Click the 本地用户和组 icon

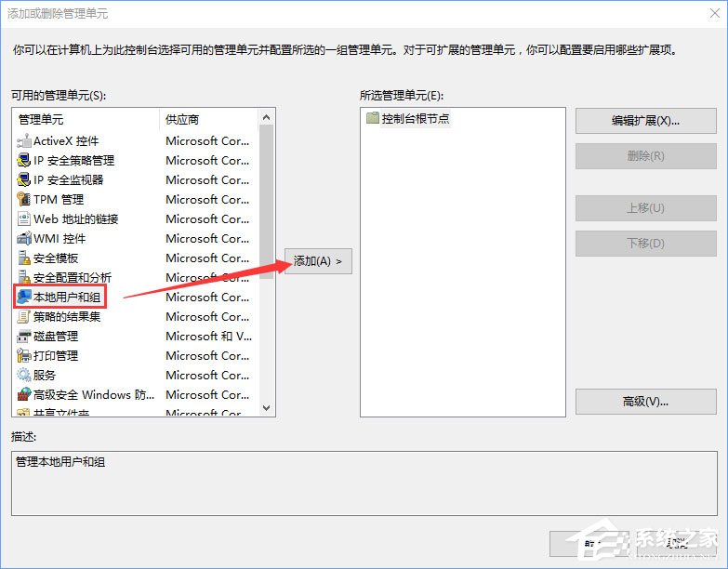[x=23, y=297]
